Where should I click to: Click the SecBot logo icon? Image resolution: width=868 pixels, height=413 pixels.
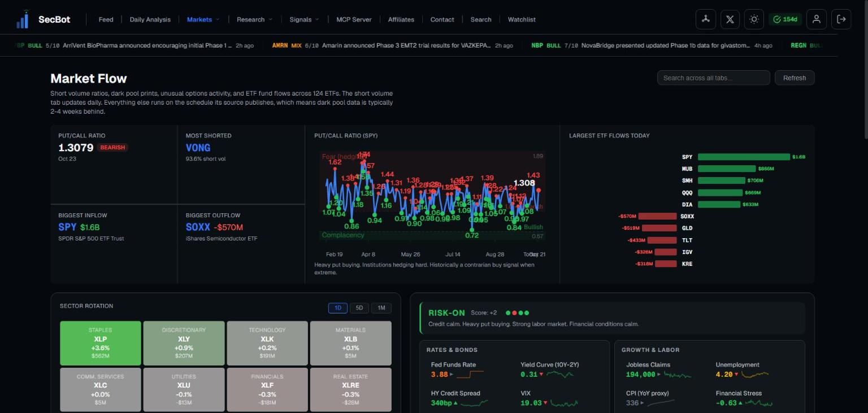[23, 19]
